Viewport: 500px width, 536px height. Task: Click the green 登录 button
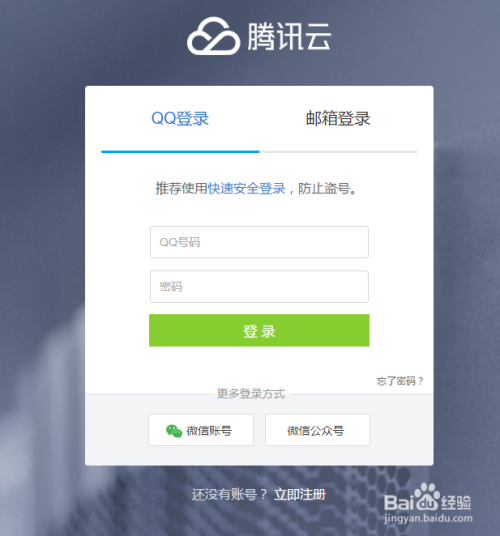[x=259, y=330]
